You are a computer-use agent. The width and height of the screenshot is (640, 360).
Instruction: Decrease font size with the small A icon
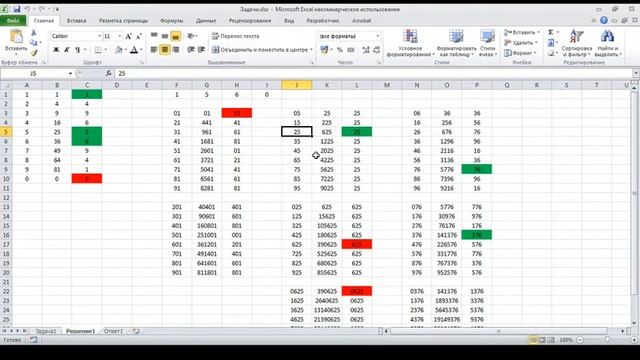point(138,36)
